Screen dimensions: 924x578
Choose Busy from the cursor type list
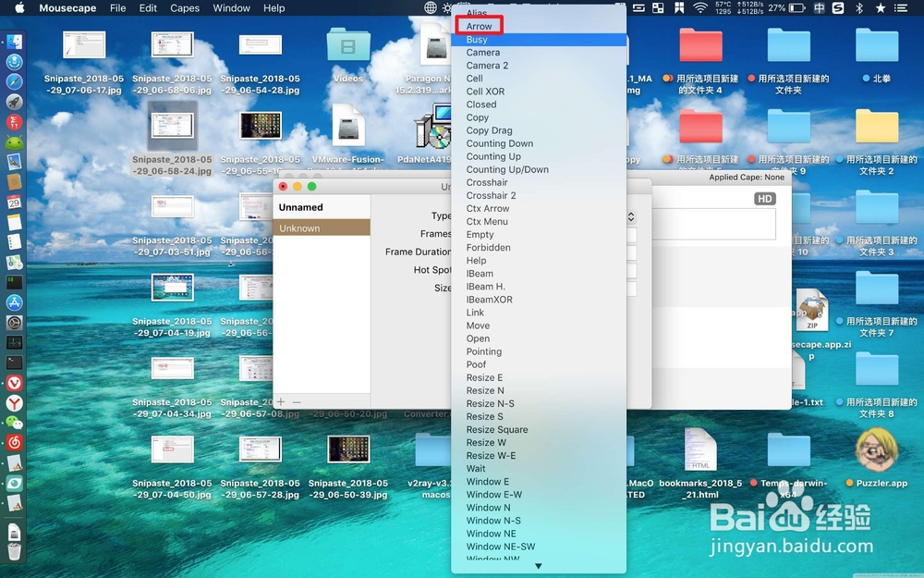[538, 39]
